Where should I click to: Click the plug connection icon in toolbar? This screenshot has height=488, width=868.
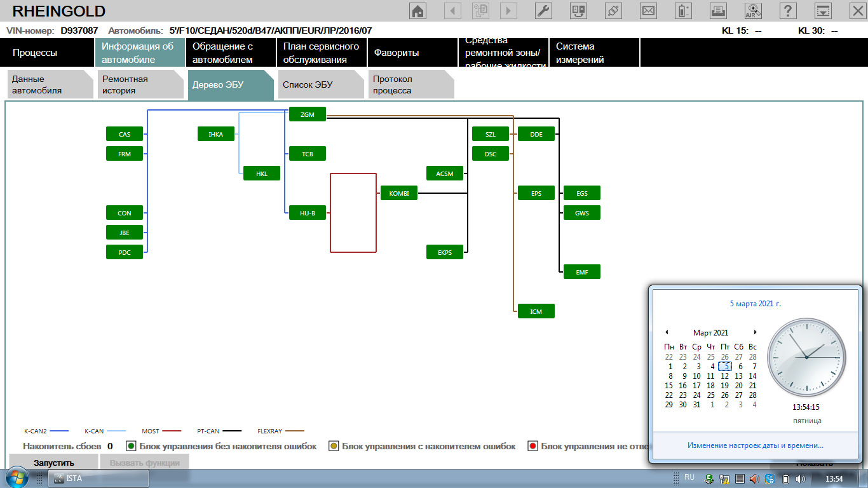point(613,11)
